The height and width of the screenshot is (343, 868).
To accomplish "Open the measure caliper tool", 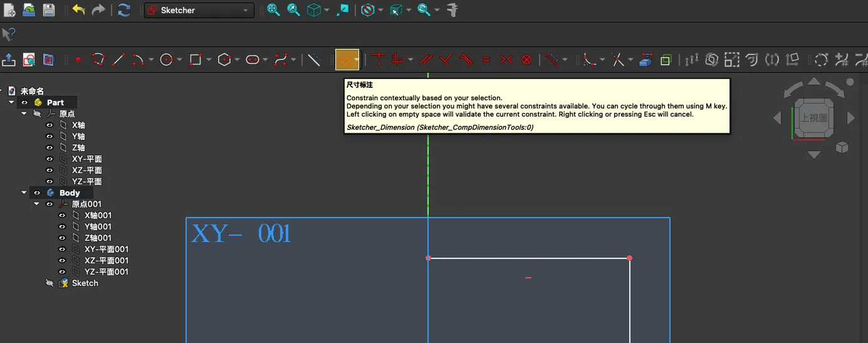I will click(452, 10).
